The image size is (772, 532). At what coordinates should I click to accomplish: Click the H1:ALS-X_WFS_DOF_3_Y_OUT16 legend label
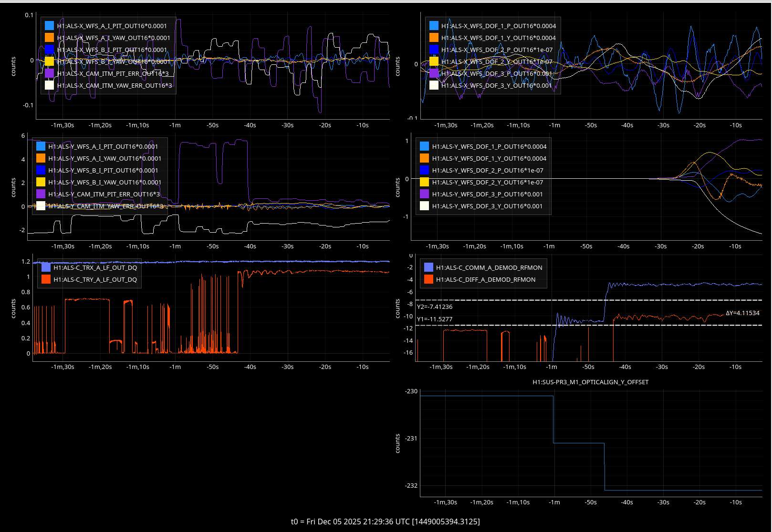[x=496, y=85]
